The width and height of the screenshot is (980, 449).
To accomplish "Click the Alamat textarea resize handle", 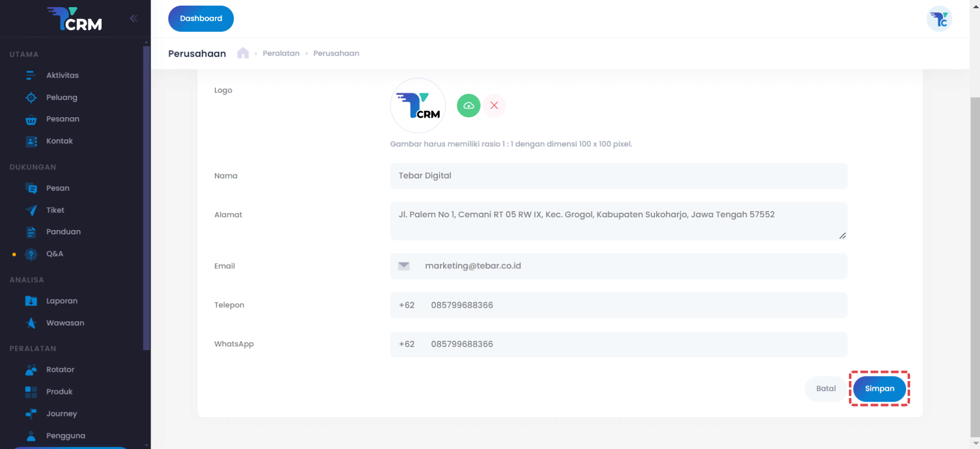I will click(842, 236).
